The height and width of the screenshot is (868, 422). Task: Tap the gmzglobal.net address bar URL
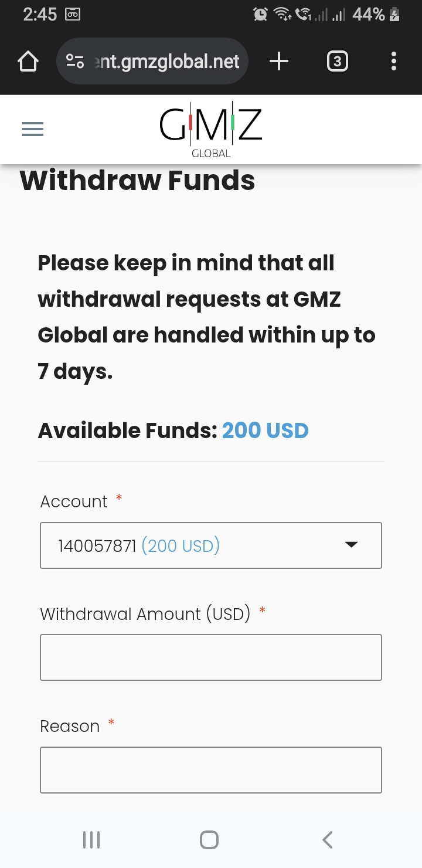[168, 61]
